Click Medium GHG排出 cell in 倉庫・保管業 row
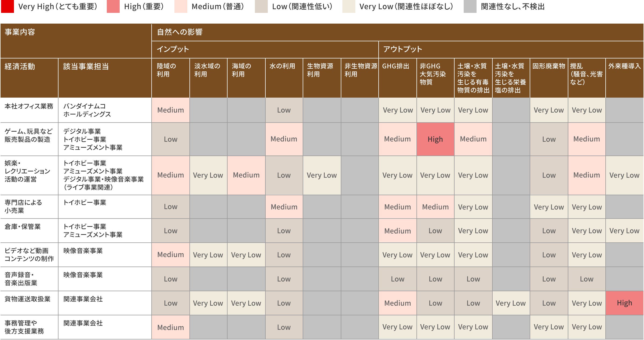The width and height of the screenshot is (644, 340). (x=398, y=231)
